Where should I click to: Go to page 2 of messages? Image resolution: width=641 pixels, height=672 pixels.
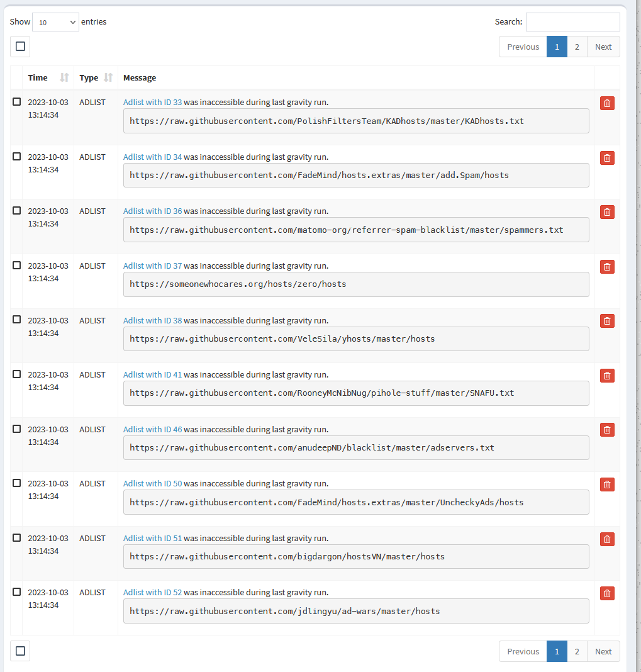577,46
